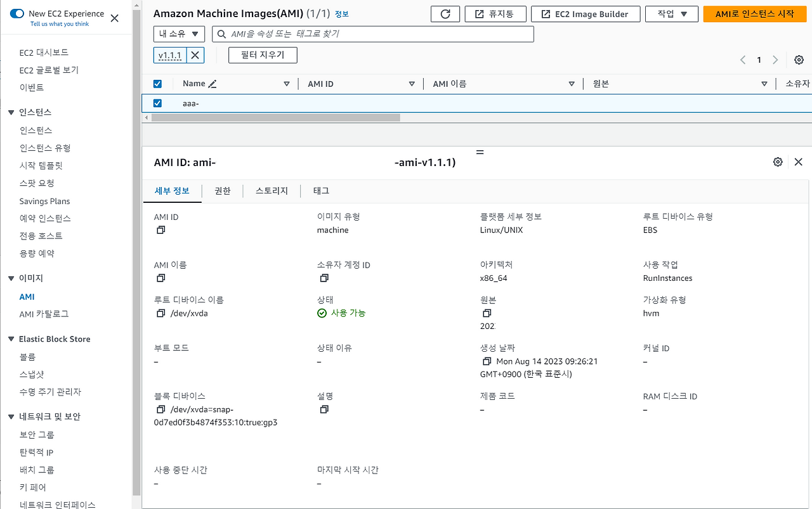This screenshot has height=509, width=812.
Task: Click the 사용 가능 status text
Action: (348, 313)
